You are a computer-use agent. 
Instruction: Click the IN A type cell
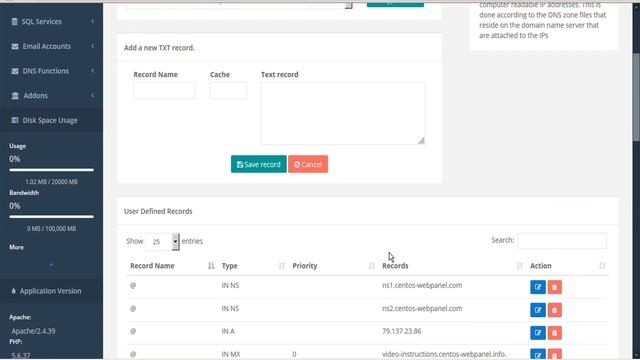228,331
